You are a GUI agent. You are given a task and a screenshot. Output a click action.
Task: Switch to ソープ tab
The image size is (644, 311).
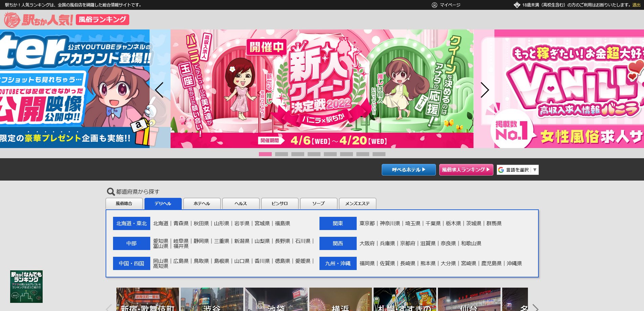click(319, 204)
